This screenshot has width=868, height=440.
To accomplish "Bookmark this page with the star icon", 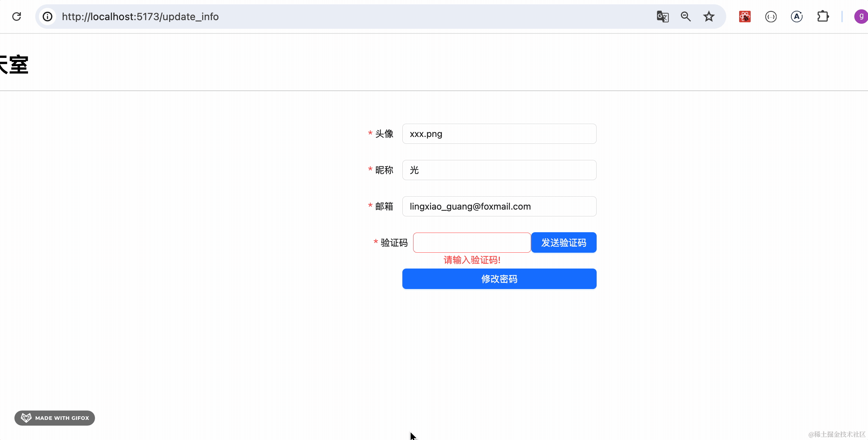I will point(709,17).
